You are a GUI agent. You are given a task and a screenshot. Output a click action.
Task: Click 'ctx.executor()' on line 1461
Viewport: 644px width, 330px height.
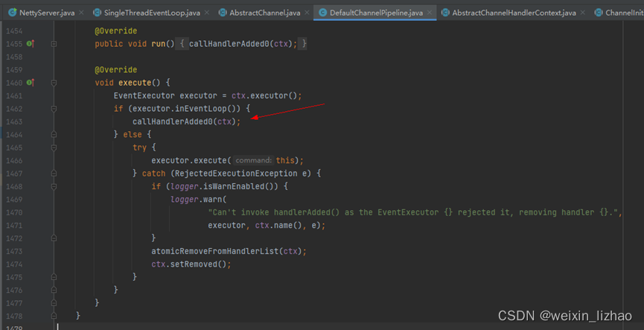click(264, 96)
